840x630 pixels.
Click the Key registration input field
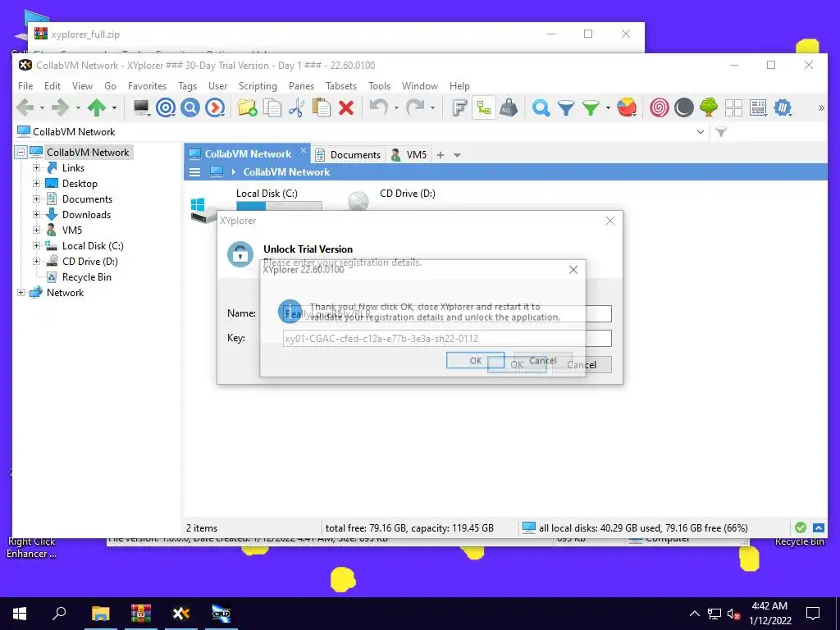447,338
